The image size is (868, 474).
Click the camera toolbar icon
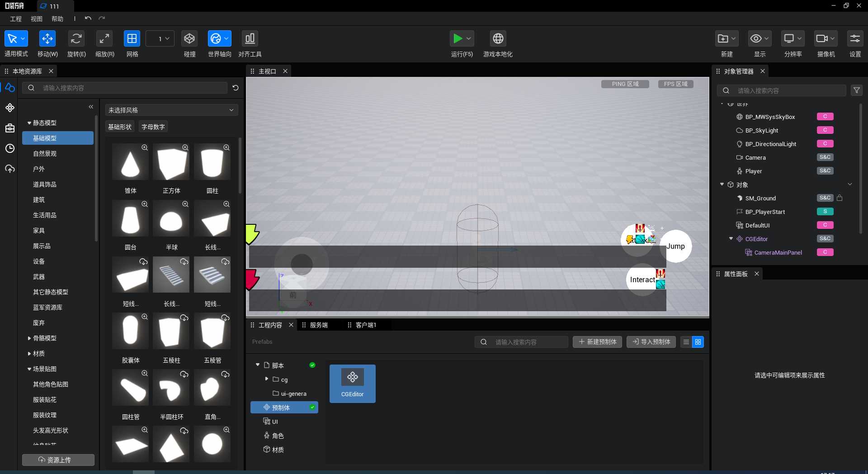pyautogui.click(x=822, y=39)
